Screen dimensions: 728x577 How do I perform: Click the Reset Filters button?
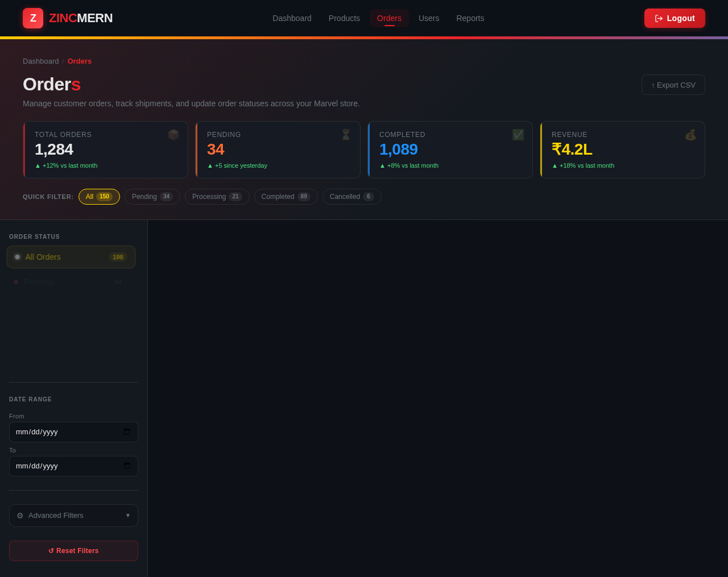73,551
